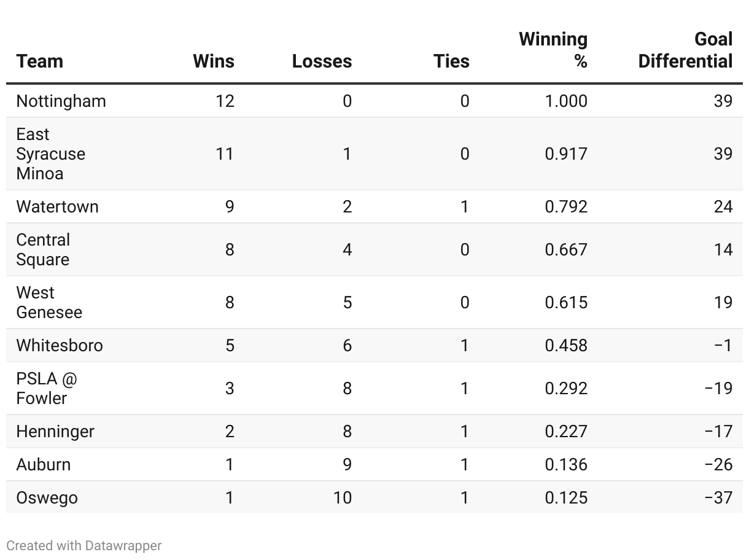Click the Team column header
The height and width of the screenshot is (560, 749).
[x=39, y=61]
